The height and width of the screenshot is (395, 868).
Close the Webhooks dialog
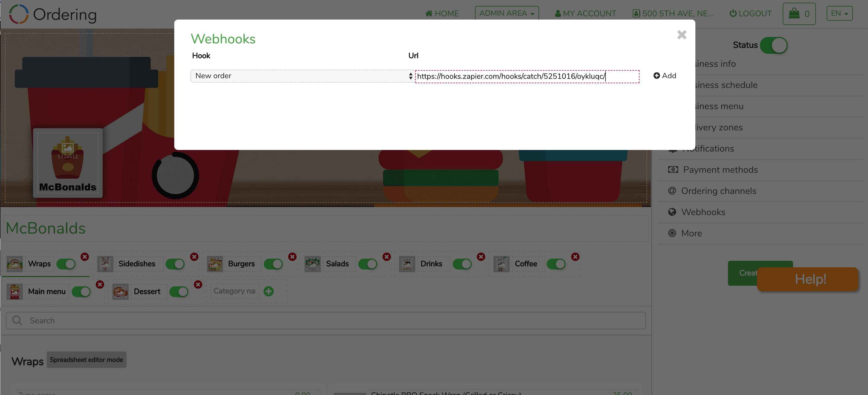pos(681,35)
